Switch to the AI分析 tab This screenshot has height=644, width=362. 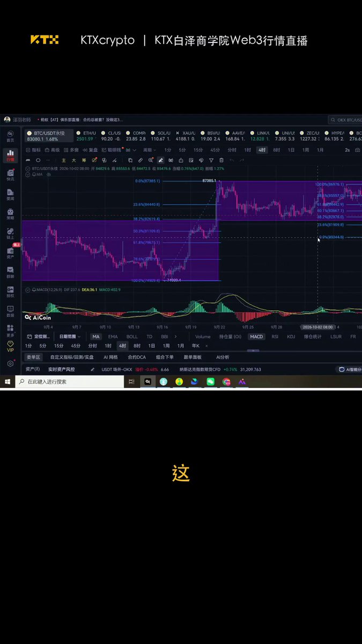click(223, 357)
